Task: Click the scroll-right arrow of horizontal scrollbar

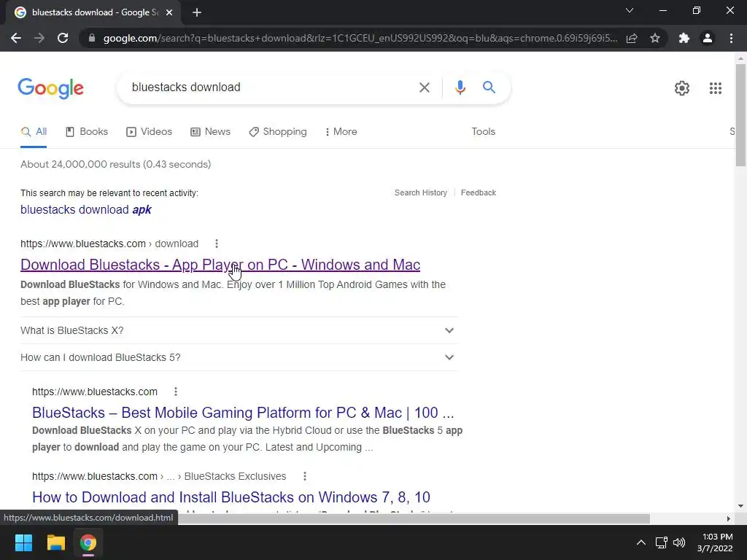Action: [x=728, y=518]
